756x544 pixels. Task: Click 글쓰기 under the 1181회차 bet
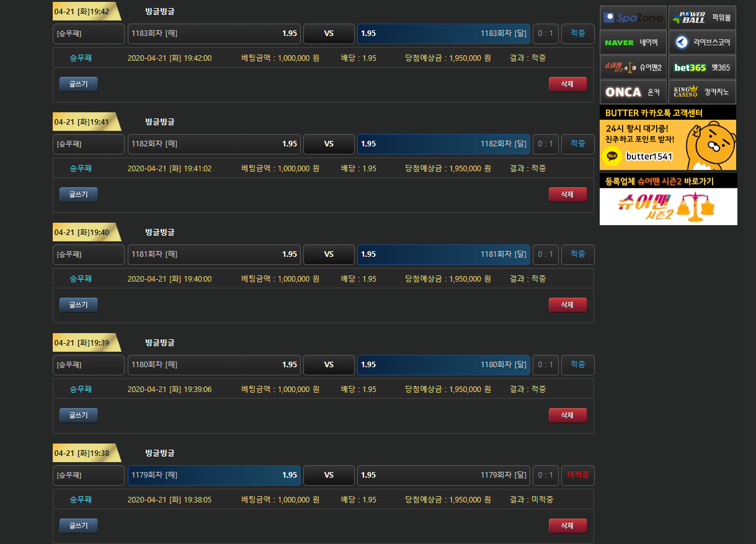pyautogui.click(x=78, y=305)
